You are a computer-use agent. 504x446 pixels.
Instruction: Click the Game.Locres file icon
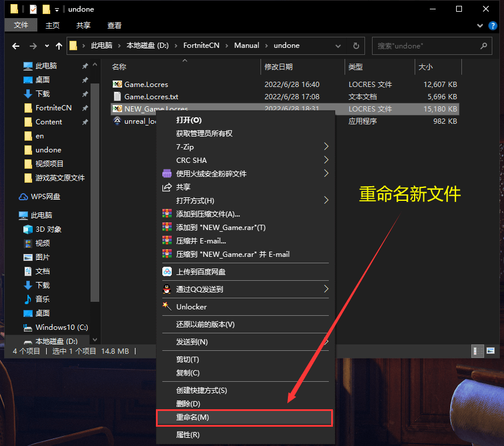pos(117,84)
